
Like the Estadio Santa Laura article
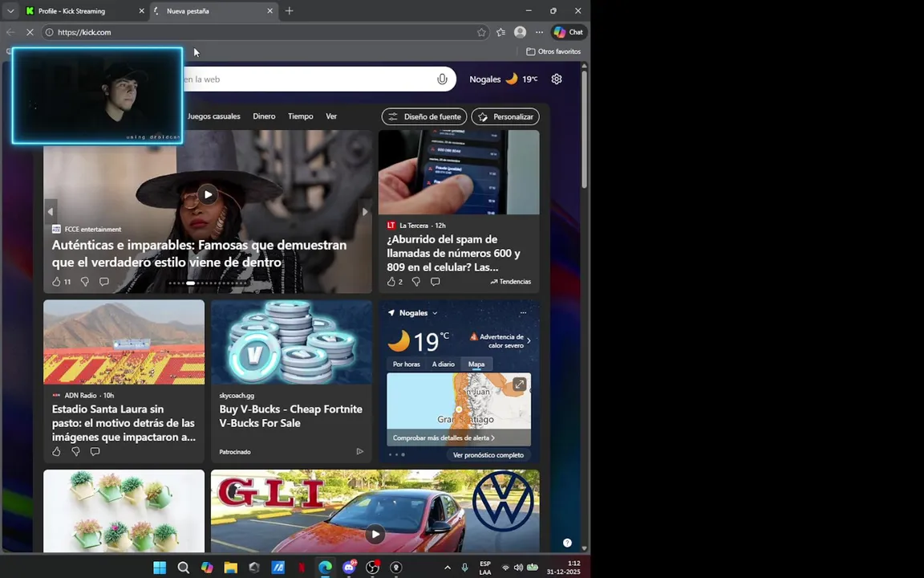pyautogui.click(x=57, y=451)
